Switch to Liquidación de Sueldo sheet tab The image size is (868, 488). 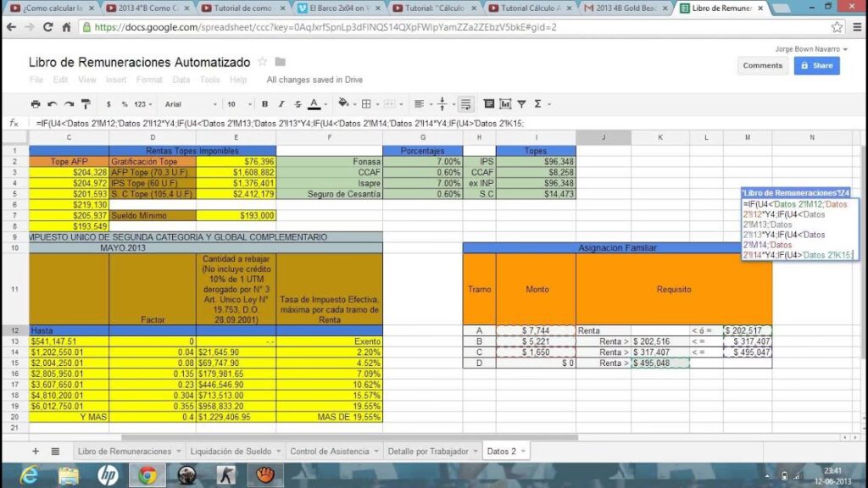click(231, 452)
